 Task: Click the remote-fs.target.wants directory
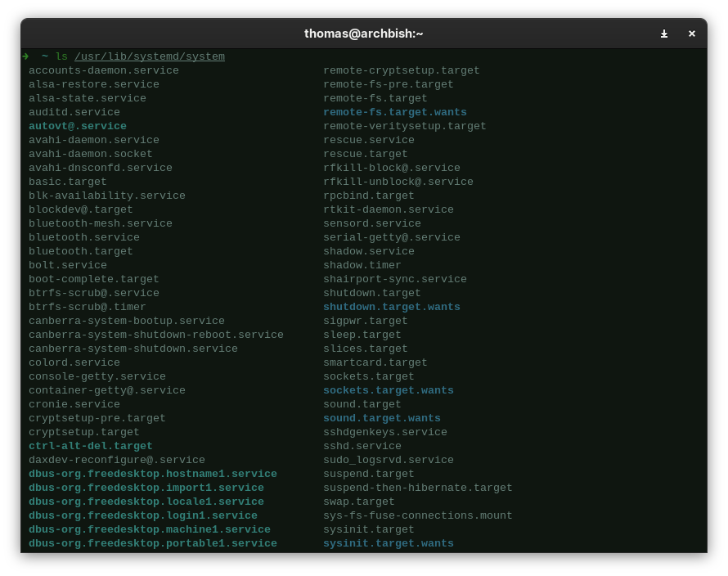coord(395,112)
